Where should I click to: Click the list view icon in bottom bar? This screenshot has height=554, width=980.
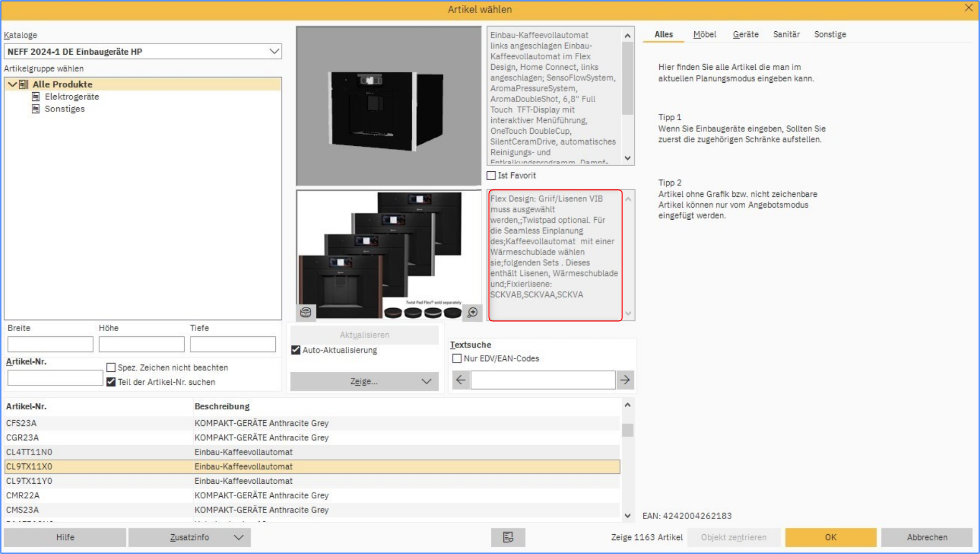click(x=508, y=537)
